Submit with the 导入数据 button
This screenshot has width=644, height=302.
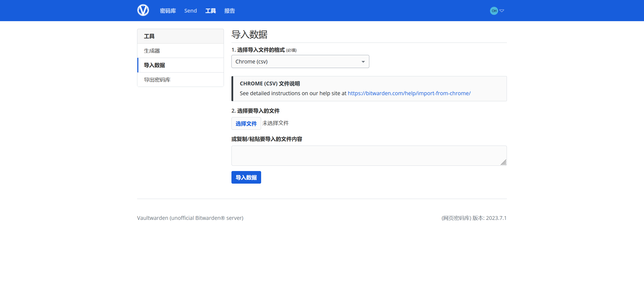tap(246, 177)
